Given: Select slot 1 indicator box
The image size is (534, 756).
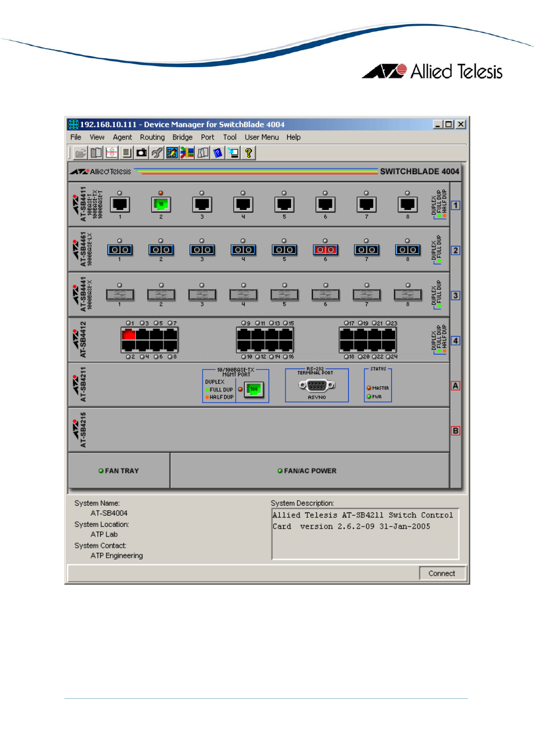Looking at the screenshot, I should (x=456, y=206).
